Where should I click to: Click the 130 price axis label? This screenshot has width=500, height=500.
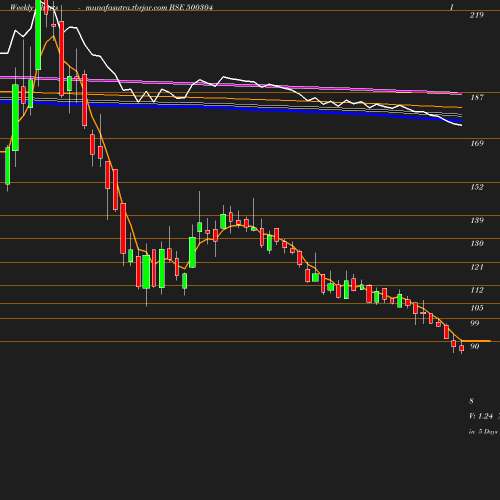[x=477, y=243]
